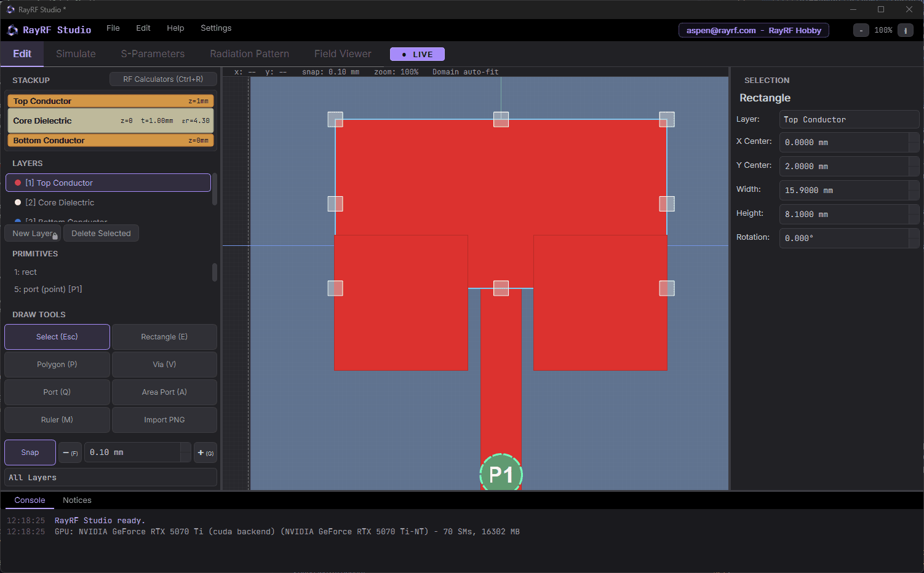Open RF Calculators (Ctrl+R)

tap(163, 79)
